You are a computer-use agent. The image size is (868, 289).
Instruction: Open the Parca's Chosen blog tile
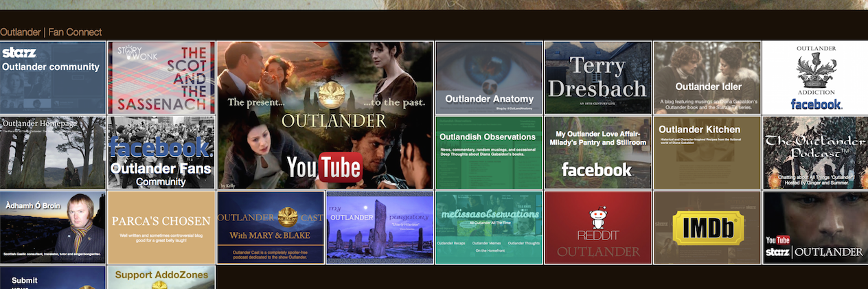(161, 227)
